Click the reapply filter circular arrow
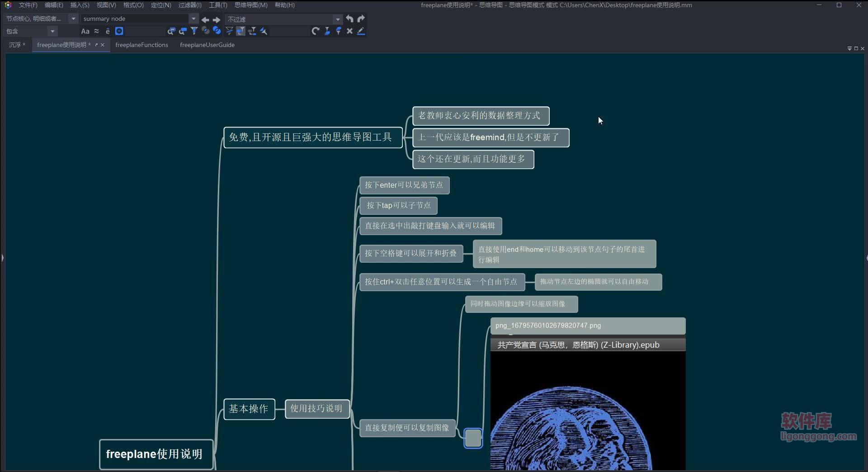This screenshot has height=472, width=868. point(316,31)
